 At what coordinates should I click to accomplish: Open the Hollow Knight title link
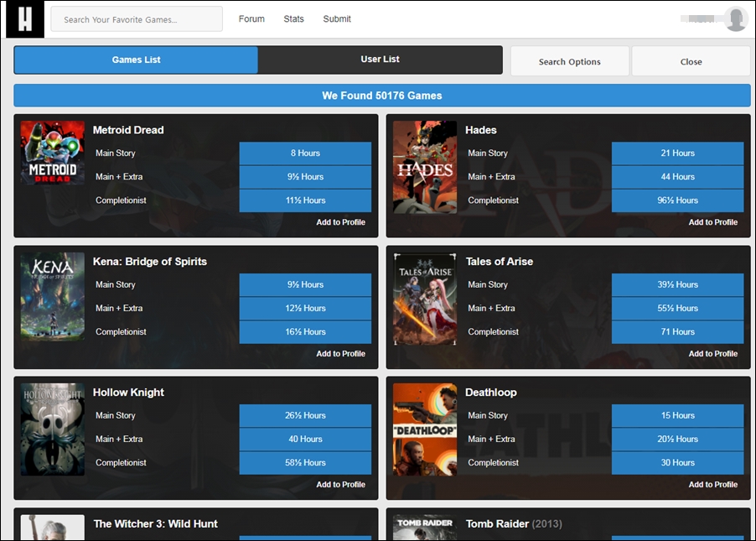tap(128, 393)
